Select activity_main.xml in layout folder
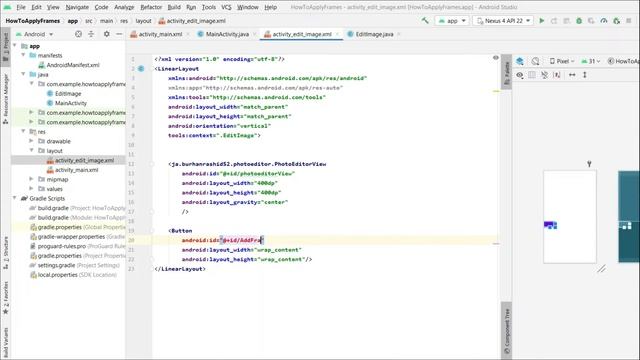Viewport: 640px width, 360px height. [x=76, y=170]
